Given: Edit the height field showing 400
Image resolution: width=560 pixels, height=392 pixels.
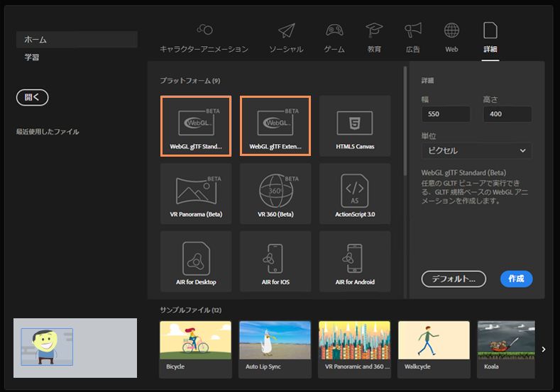Looking at the screenshot, I should [x=507, y=114].
